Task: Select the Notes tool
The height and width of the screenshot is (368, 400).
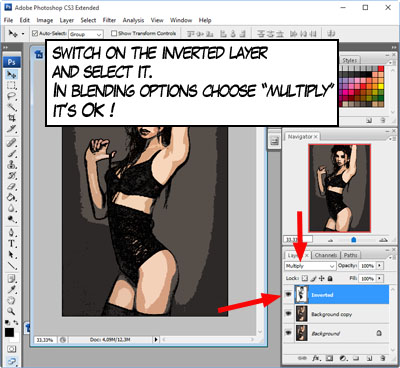Action: 12,279
